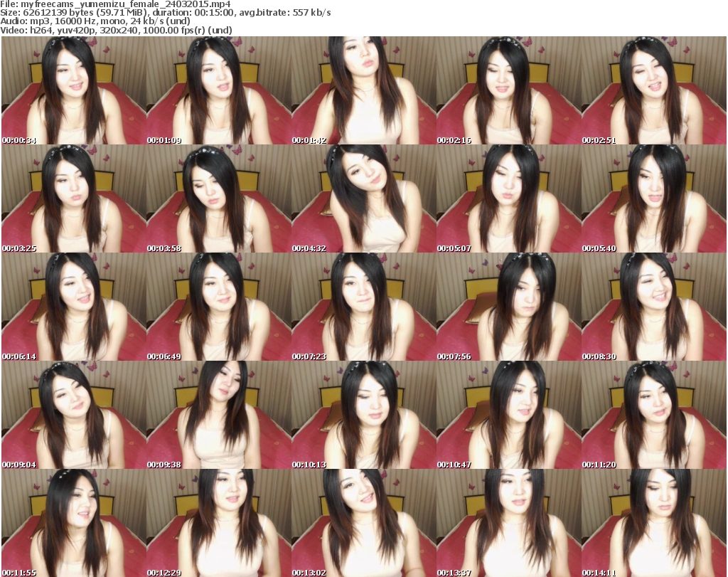Select the thumbnail frame stamped 00:07:23

[x=363, y=307]
